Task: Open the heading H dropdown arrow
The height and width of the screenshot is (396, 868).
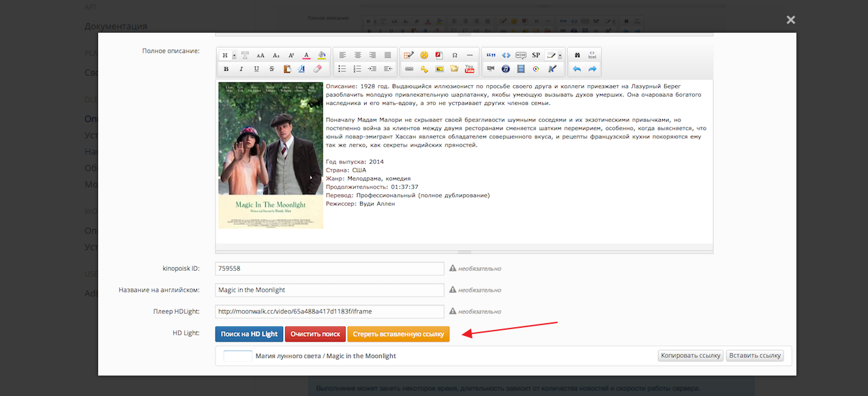Action: pos(234,55)
